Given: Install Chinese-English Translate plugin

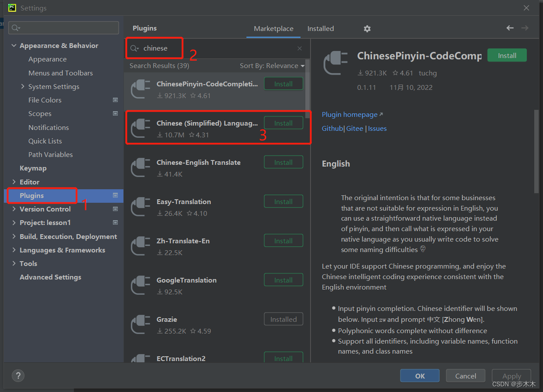Looking at the screenshot, I should 283,162.
